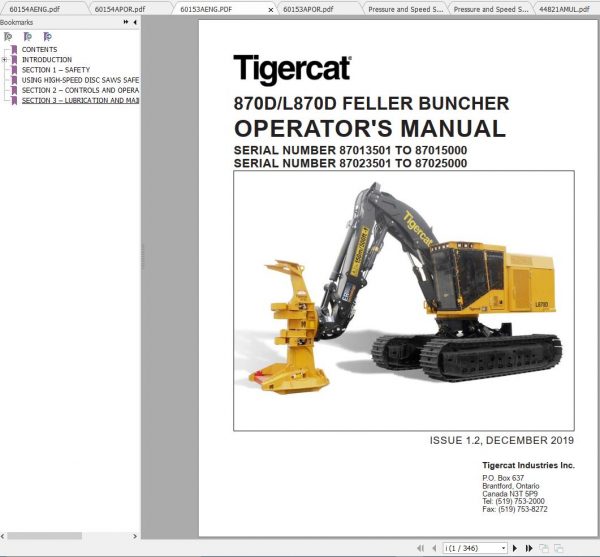The height and width of the screenshot is (557, 600).
Task: Click 'Tigercat Industries Inc.' text
Action: (528, 465)
